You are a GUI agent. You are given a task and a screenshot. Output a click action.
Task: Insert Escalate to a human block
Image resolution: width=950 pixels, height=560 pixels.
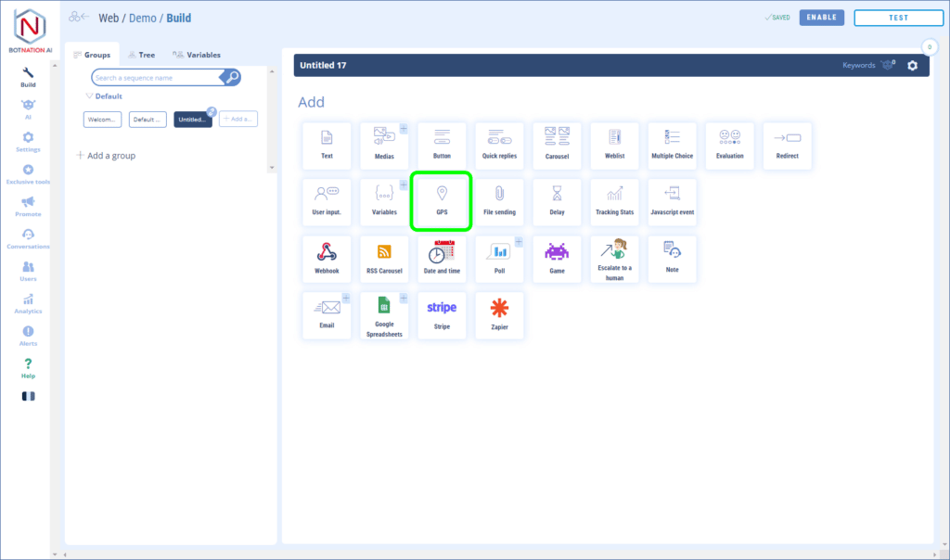(614, 260)
